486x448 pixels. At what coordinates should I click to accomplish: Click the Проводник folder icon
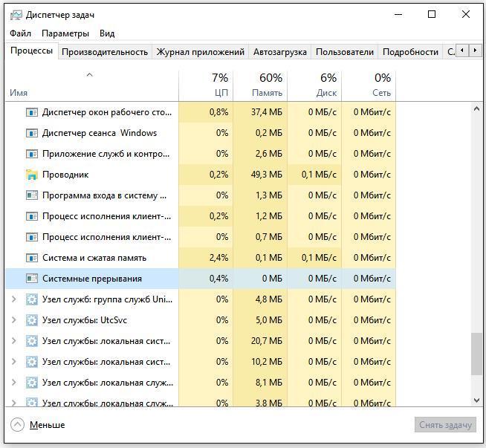[x=32, y=175]
